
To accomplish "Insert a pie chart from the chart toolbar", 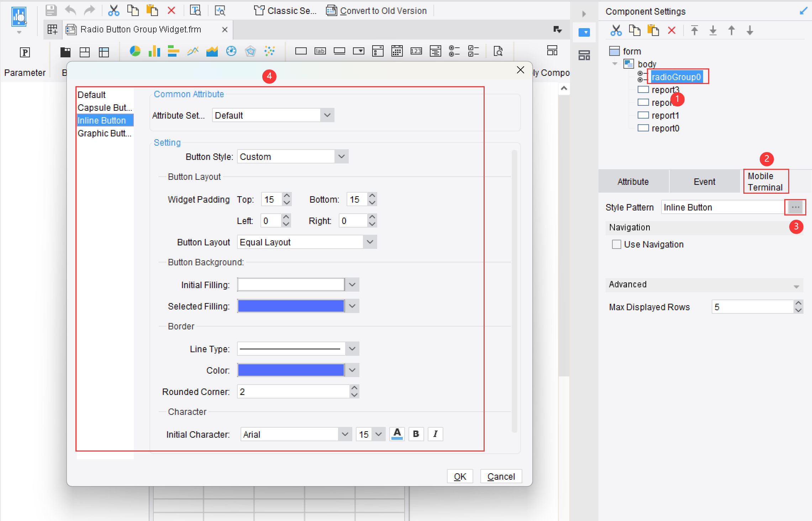I will 135,51.
